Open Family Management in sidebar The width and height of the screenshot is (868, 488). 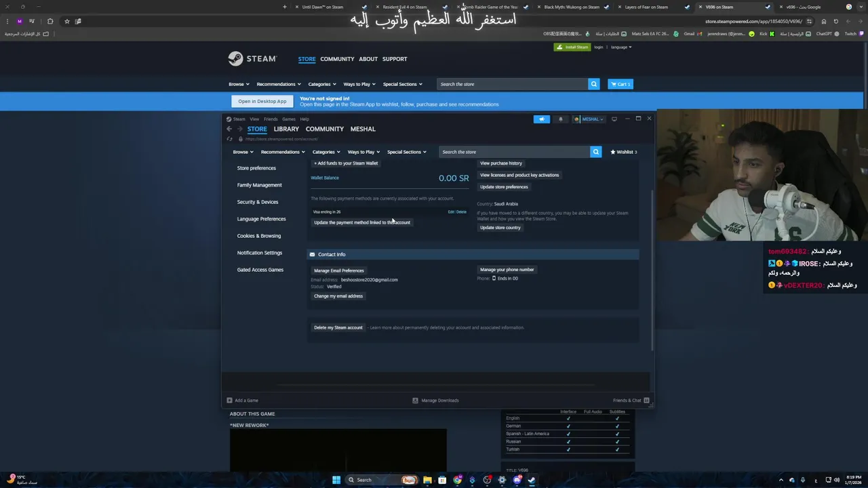(260, 185)
